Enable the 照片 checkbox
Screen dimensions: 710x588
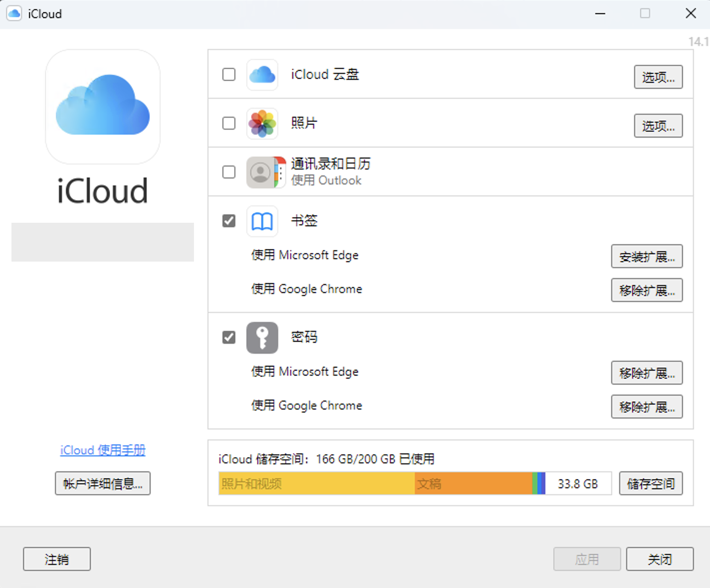click(x=229, y=124)
